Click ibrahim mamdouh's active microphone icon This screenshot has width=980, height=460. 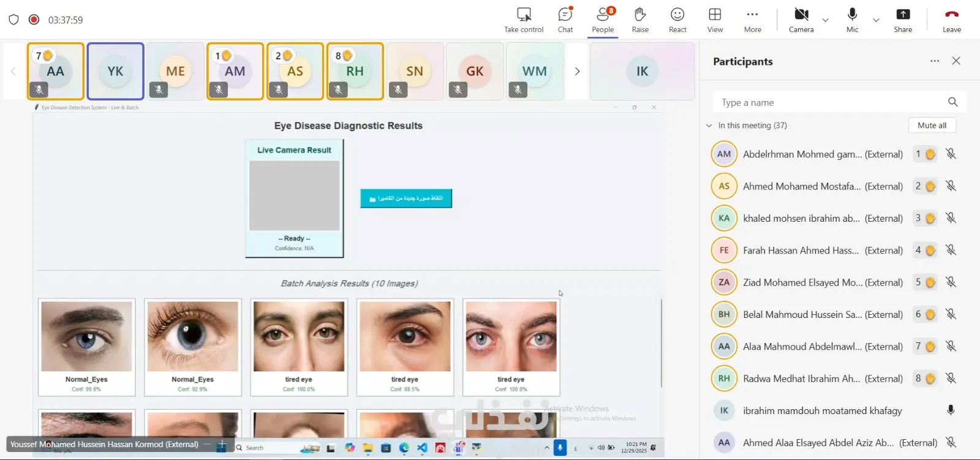click(951, 410)
